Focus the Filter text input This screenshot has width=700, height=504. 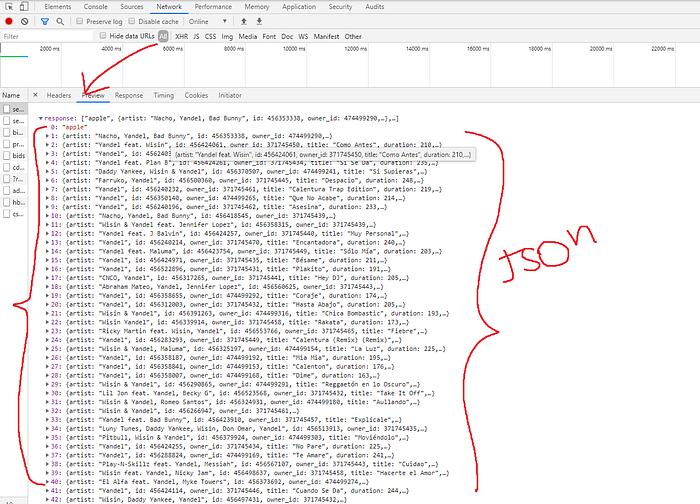click(x=47, y=36)
